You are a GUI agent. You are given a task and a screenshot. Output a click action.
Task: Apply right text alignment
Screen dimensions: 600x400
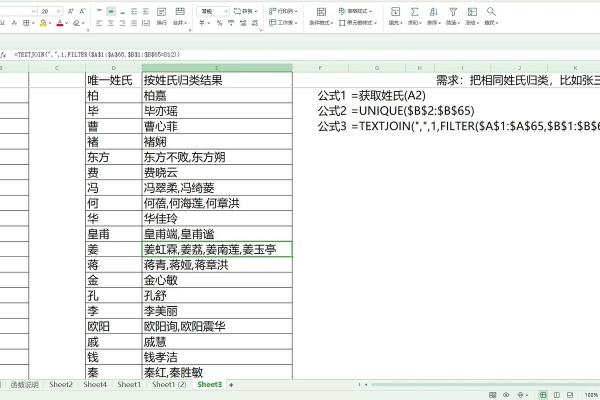click(x=122, y=23)
